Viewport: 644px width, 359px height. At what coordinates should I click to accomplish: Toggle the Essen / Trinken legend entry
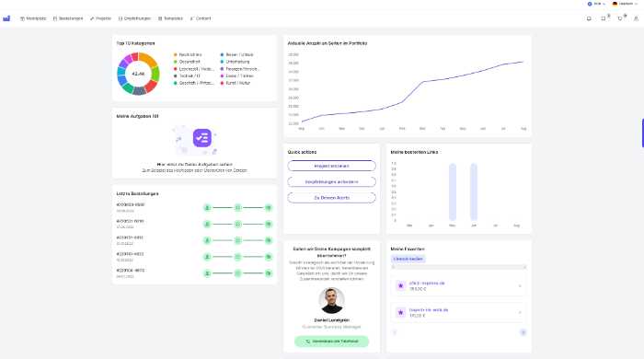tap(237, 76)
